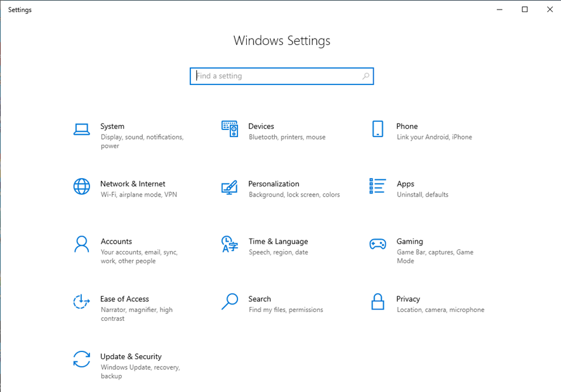Open the Gaming controller icon
The image size is (561, 392).
[378, 244]
